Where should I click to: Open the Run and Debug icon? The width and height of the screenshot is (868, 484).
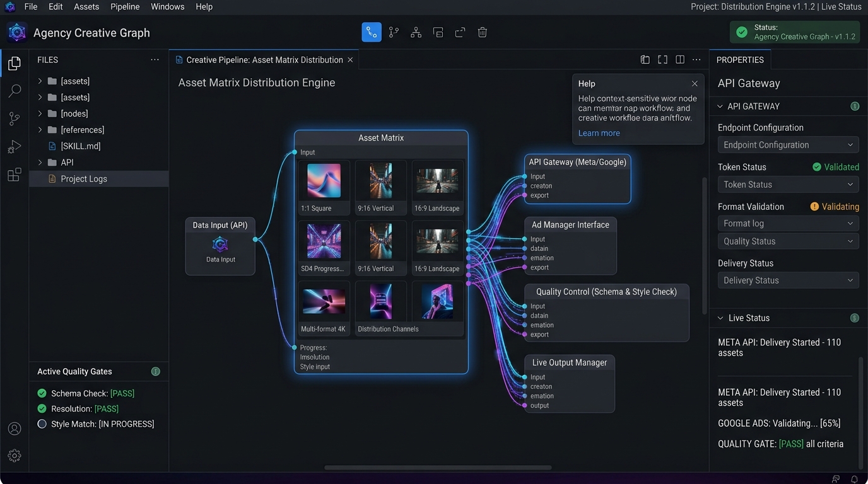click(x=14, y=147)
